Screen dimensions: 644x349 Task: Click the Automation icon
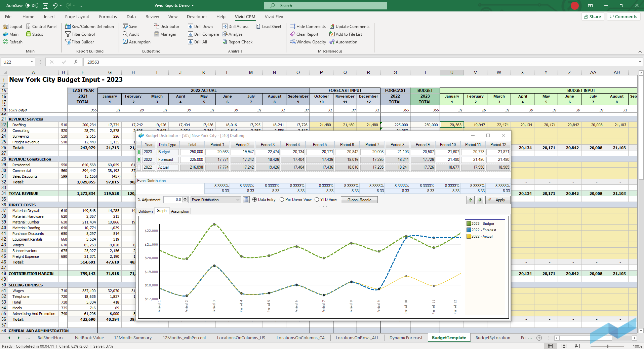point(332,42)
